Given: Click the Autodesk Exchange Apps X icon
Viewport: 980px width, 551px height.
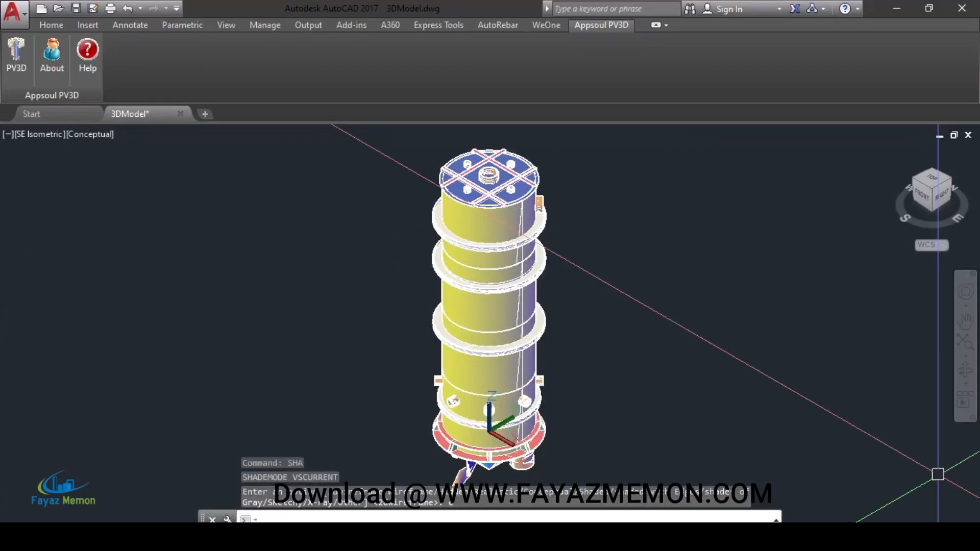Looking at the screenshot, I should (795, 9).
